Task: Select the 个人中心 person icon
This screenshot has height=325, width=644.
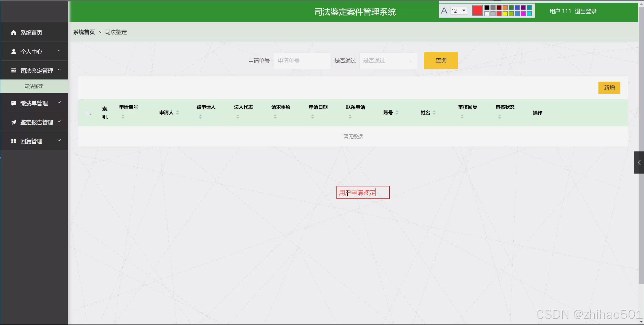Action: [x=13, y=51]
